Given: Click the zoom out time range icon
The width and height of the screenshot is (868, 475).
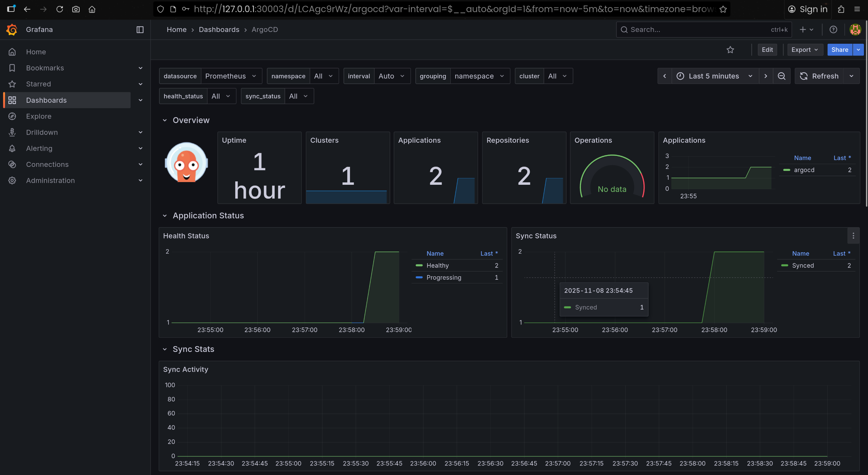Looking at the screenshot, I should coord(782,76).
